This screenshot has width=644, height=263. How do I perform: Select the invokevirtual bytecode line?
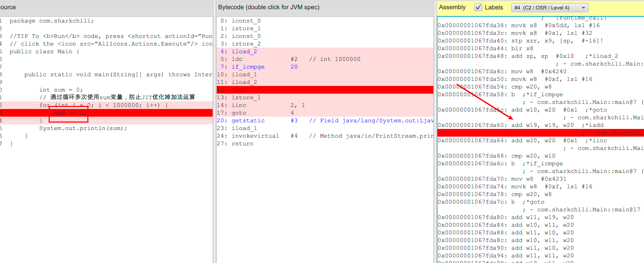click(255, 136)
